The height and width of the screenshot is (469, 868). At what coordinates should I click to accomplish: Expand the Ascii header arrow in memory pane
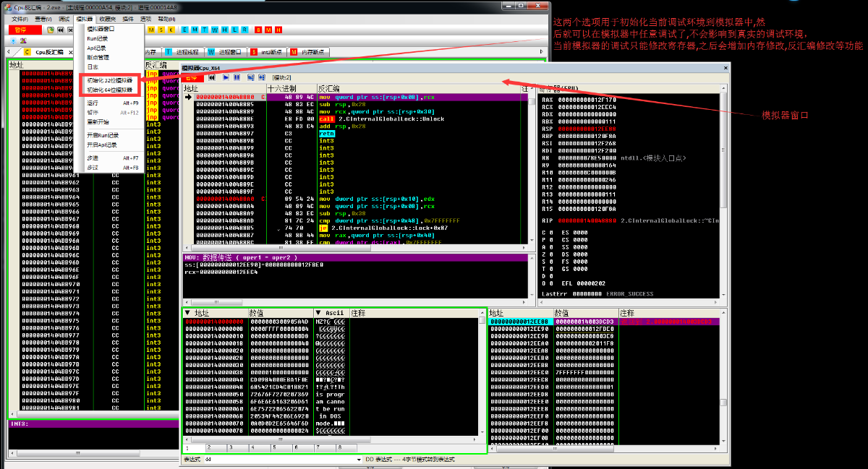click(319, 313)
